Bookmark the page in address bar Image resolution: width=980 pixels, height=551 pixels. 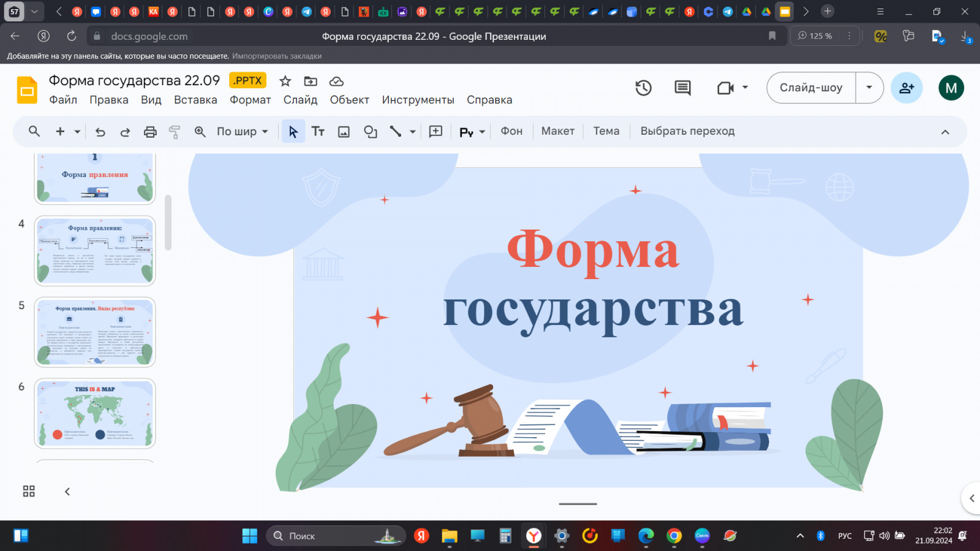click(x=772, y=36)
